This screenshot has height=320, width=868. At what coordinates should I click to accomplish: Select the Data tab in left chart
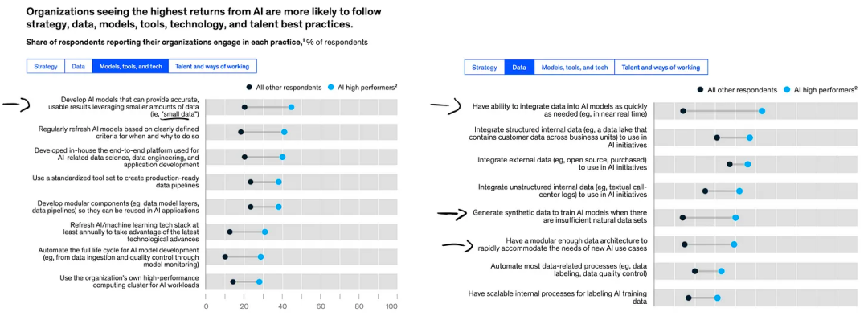[79, 67]
